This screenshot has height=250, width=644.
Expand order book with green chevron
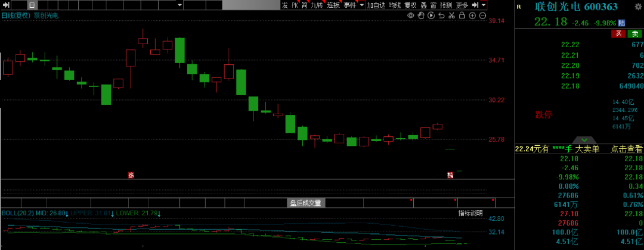pos(584,140)
